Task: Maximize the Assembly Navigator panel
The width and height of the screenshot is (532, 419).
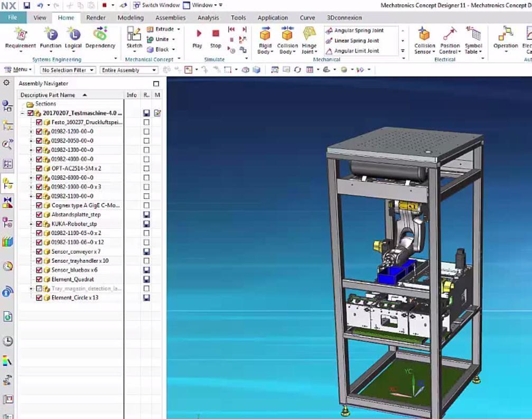Action: (156, 84)
